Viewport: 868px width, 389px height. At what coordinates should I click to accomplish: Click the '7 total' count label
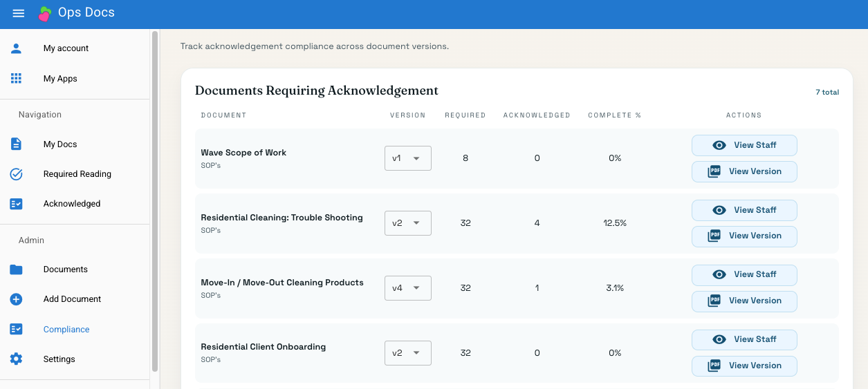827,93
